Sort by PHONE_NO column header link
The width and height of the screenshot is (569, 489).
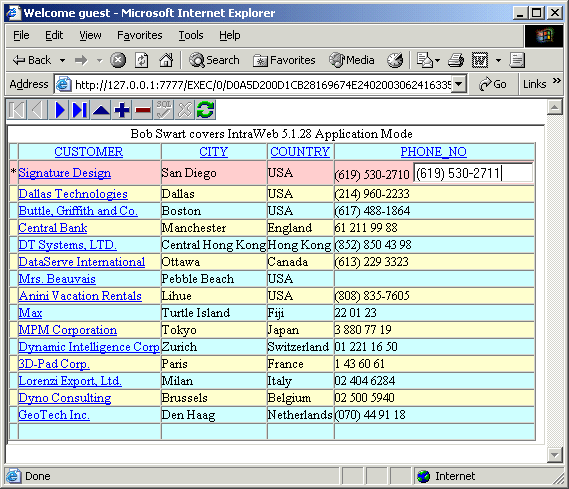tap(433, 152)
